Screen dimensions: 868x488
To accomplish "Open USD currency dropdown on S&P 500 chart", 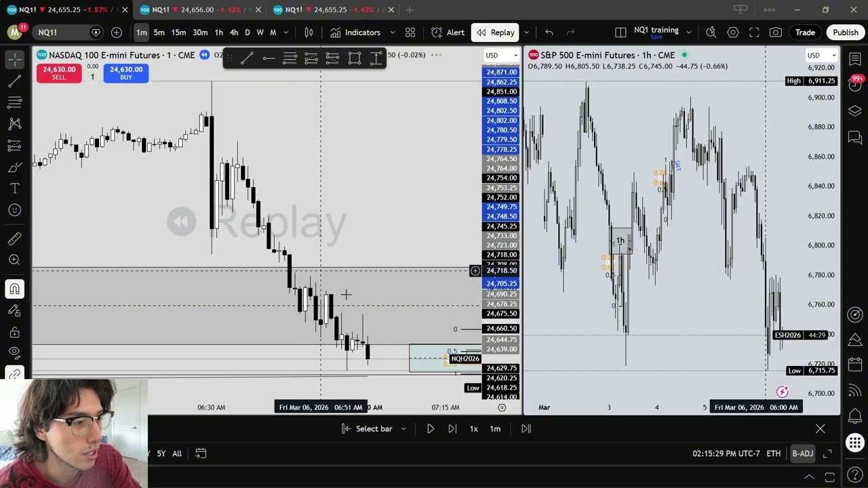I will tap(822, 56).
